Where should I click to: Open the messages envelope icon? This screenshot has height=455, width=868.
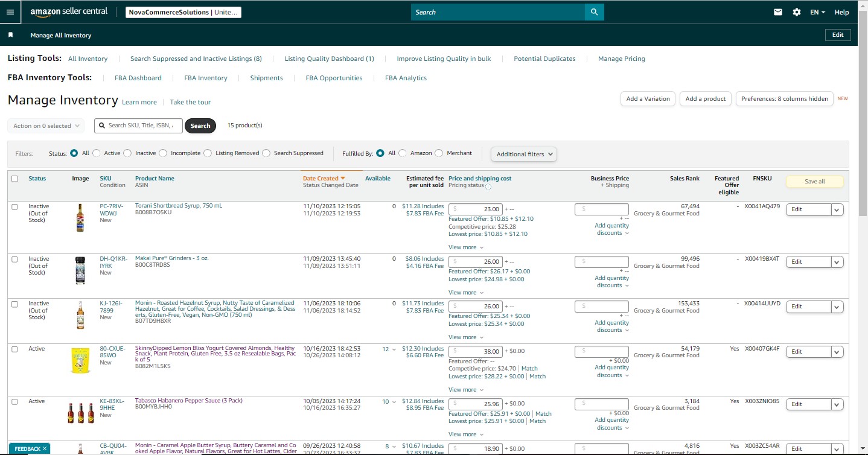click(778, 12)
